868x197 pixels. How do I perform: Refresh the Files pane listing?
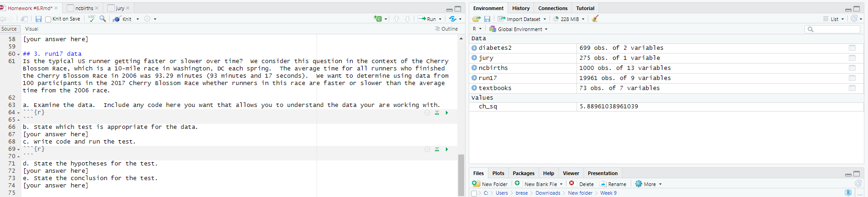(858, 184)
